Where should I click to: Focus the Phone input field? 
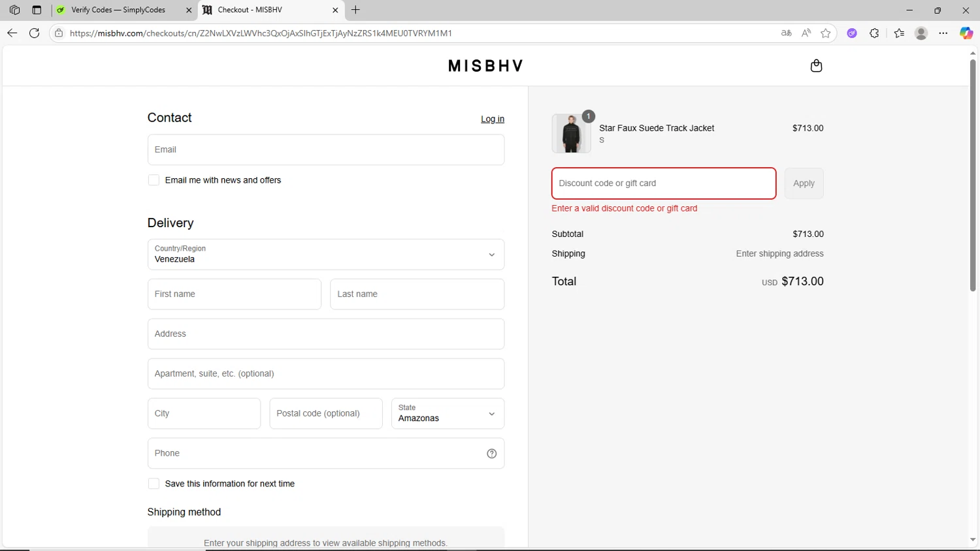click(326, 453)
